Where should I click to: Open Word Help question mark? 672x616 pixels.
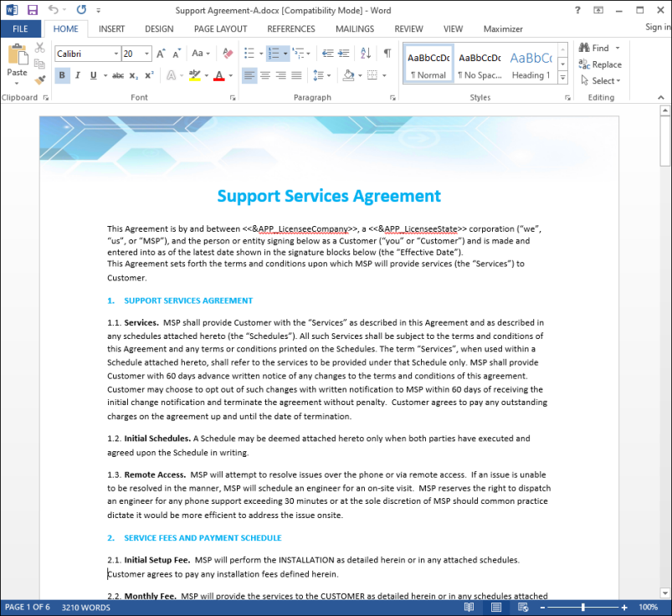coord(577,10)
